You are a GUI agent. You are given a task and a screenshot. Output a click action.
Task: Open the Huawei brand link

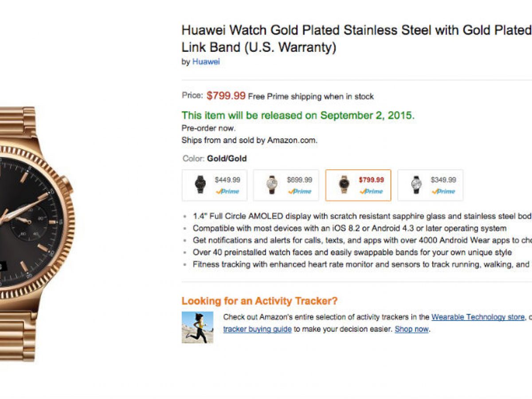coord(206,62)
